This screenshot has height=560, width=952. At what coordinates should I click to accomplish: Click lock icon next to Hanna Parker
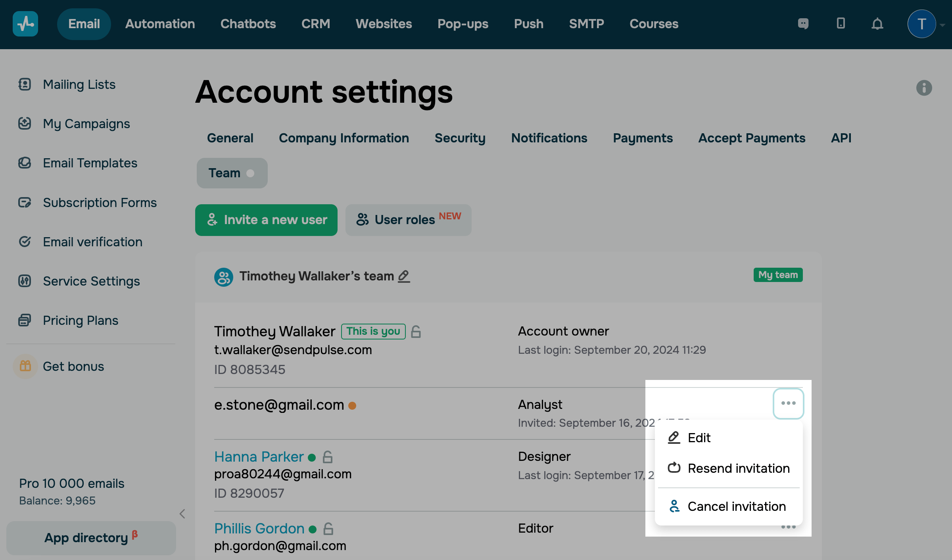click(328, 457)
